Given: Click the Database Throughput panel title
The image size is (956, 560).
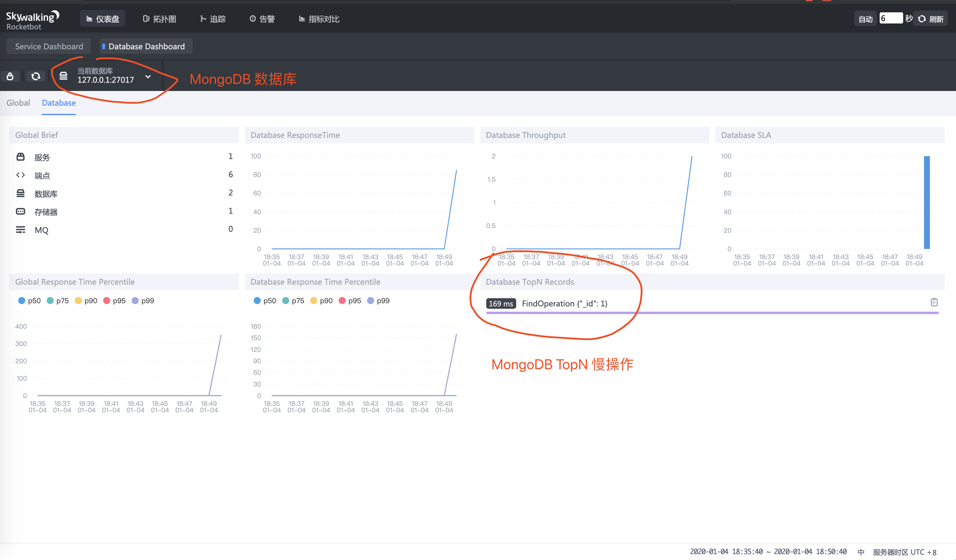Looking at the screenshot, I should [x=526, y=135].
